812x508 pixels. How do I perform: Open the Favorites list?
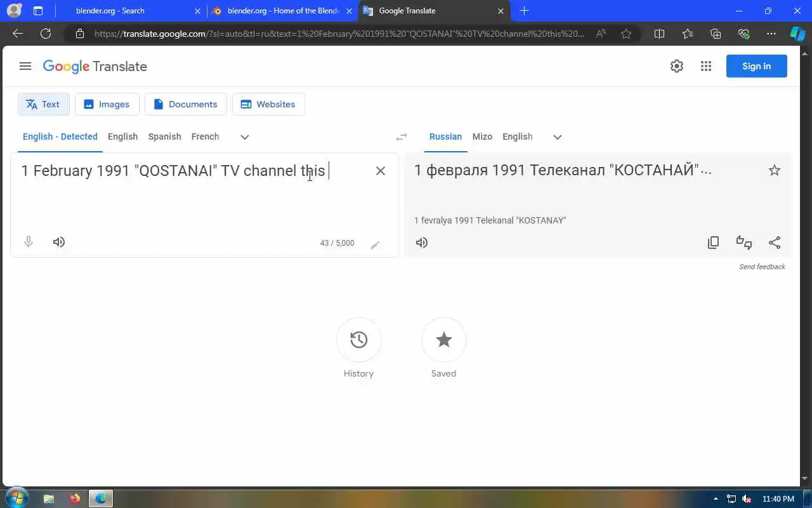pyautogui.click(x=688, y=34)
